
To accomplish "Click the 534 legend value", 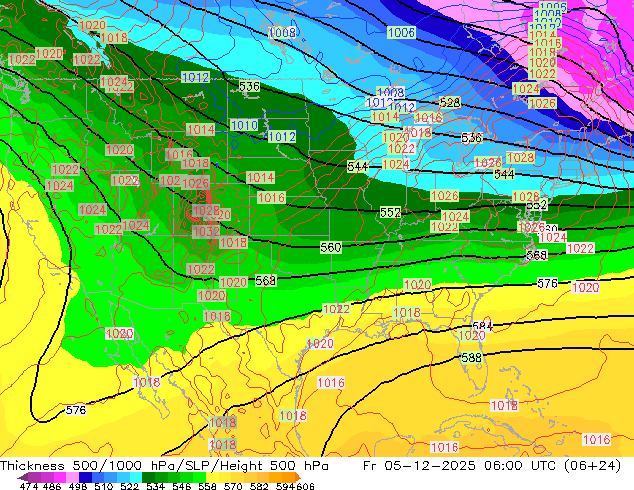I will (x=155, y=486).
